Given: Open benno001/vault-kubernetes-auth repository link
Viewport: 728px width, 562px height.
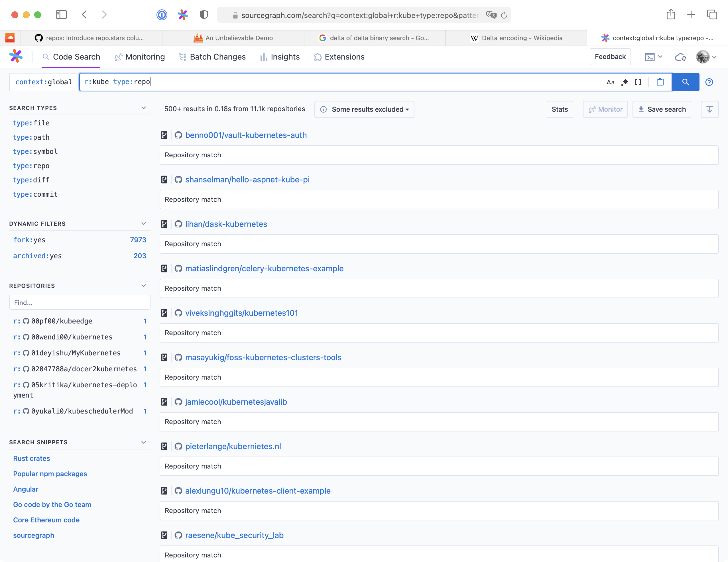Looking at the screenshot, I should click(246, 135).
